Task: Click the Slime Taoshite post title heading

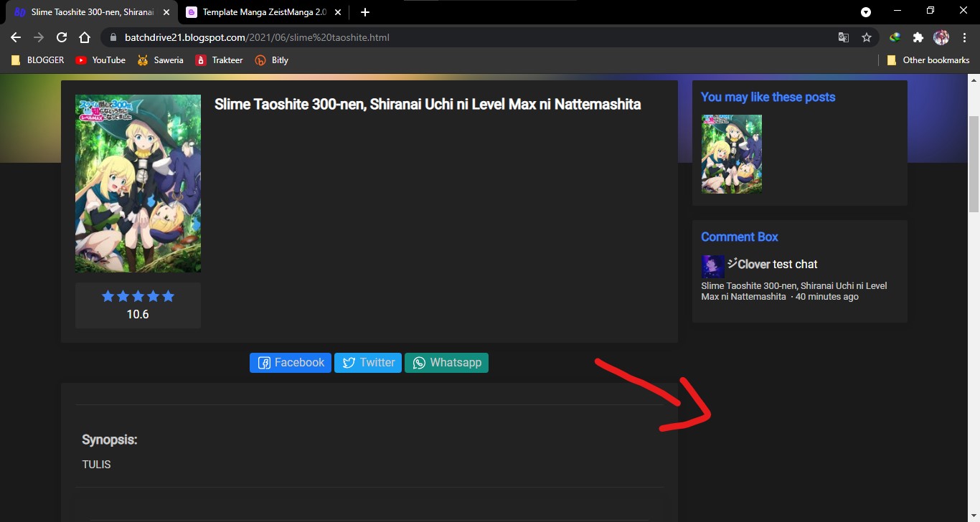Action: point(428,105)
